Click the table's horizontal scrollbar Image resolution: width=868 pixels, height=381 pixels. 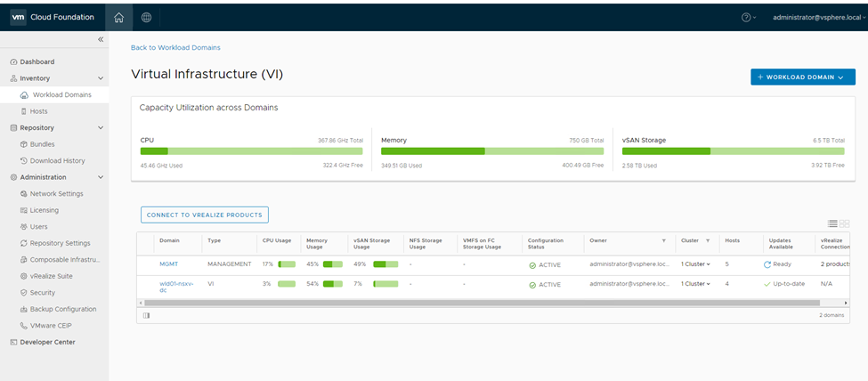coord(482,303)
